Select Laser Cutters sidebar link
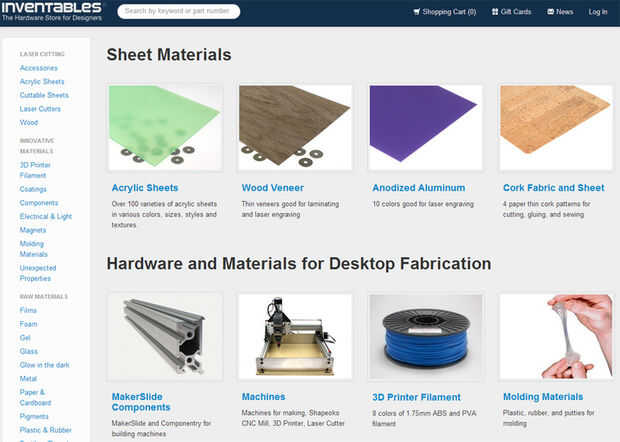 [x=40, y=109]
